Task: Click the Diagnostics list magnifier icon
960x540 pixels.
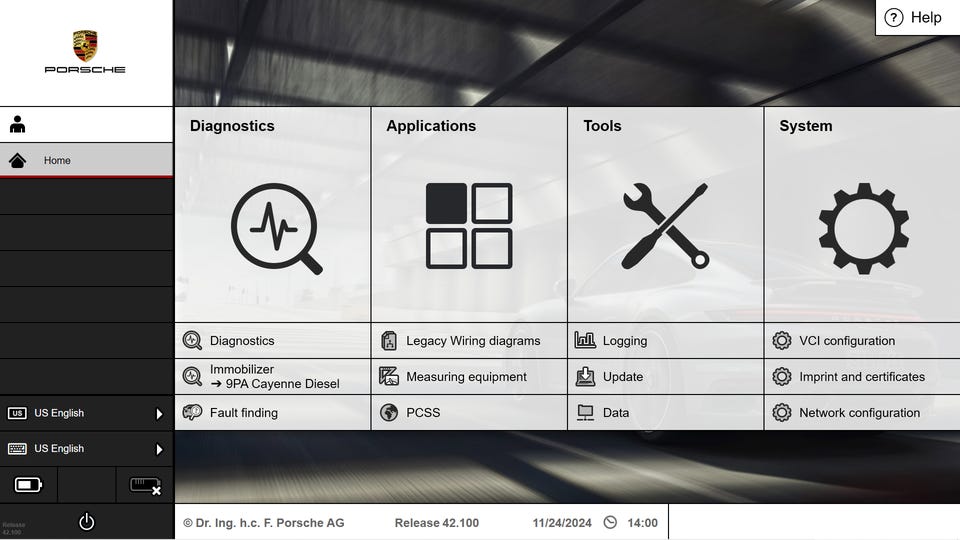Action: click(x=192, y=340)
